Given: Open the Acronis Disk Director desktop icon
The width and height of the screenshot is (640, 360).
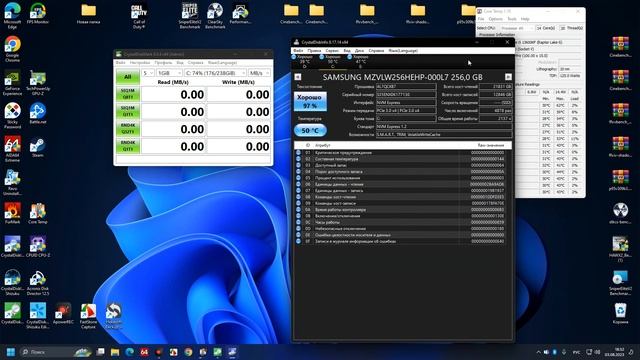Looking at the screenshot, I should (x=38, y=283).
